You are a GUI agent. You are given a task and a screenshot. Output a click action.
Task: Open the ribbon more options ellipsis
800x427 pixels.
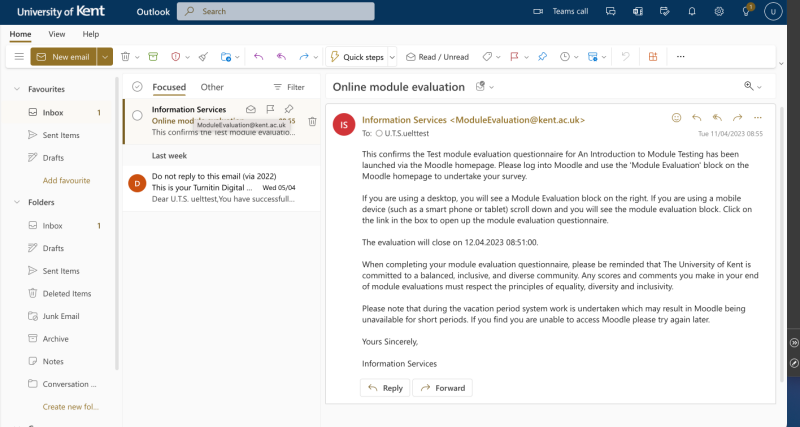[681, 57]
